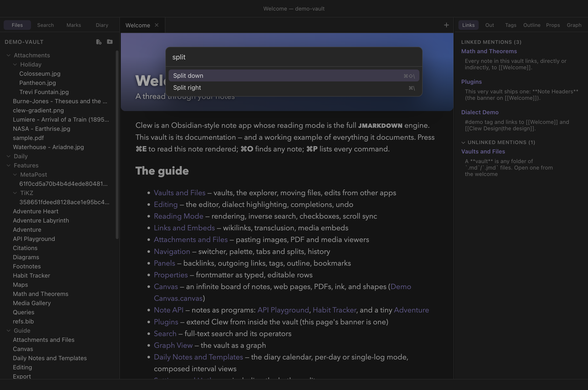Image resolution: width=588 pixels, height=390 pixels.
Task: Follow the Graph View link
Action: click(x=173, y=345)
